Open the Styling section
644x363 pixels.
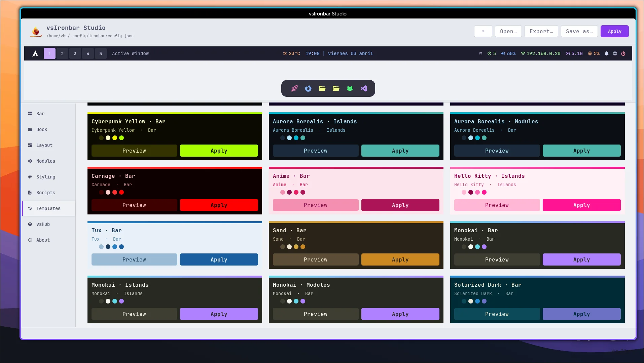49,177
